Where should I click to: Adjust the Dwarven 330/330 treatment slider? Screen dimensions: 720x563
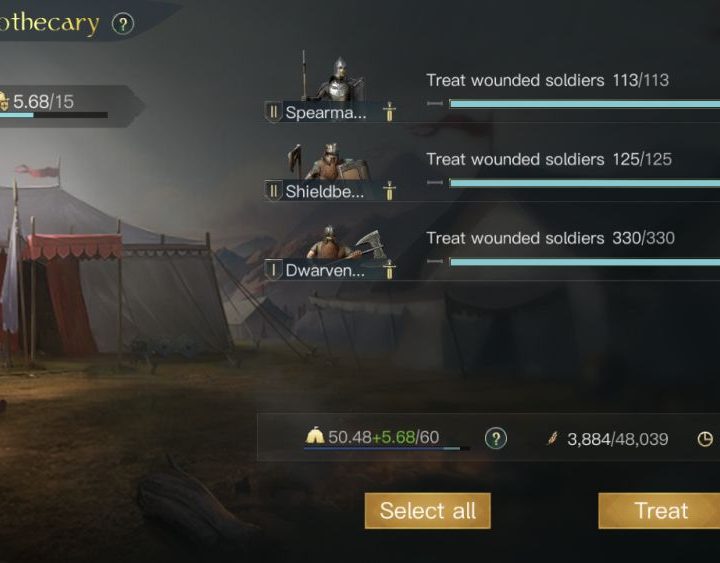[x=584, y=262]
